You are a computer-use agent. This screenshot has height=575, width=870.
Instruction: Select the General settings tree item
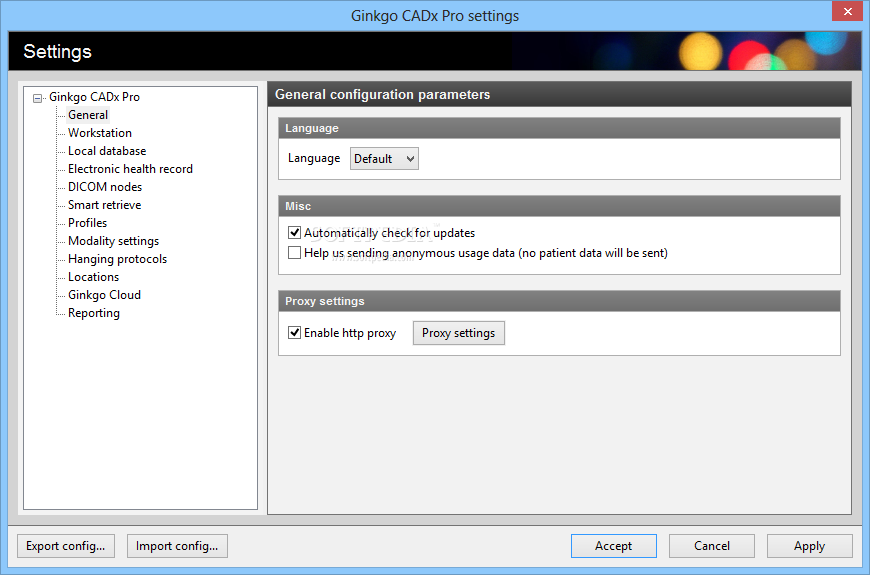click(88, 115)
